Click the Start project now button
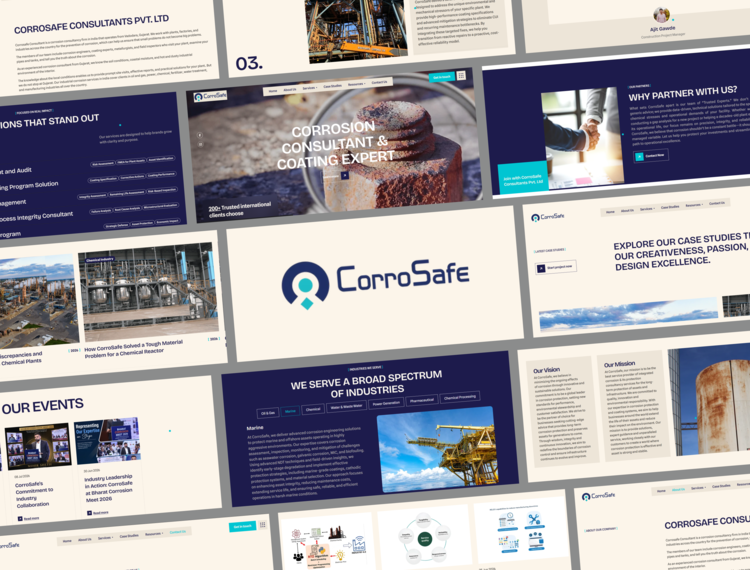This screenshot has height=570, width=750. (x=556, y=267)
